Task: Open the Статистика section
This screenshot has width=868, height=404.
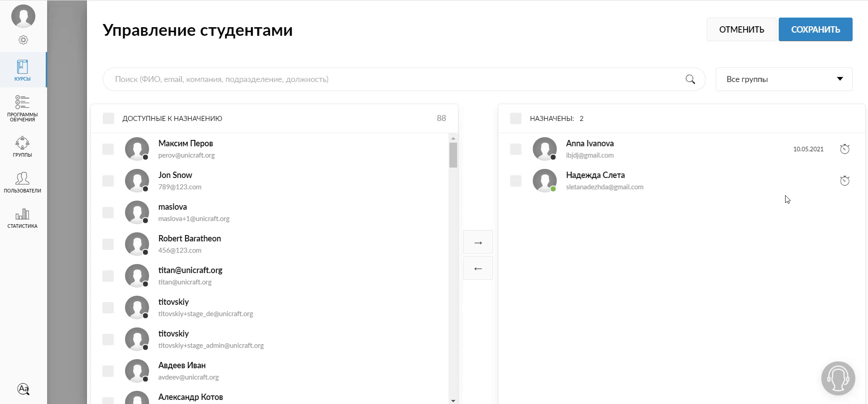Action: click(x=23, y=218)
